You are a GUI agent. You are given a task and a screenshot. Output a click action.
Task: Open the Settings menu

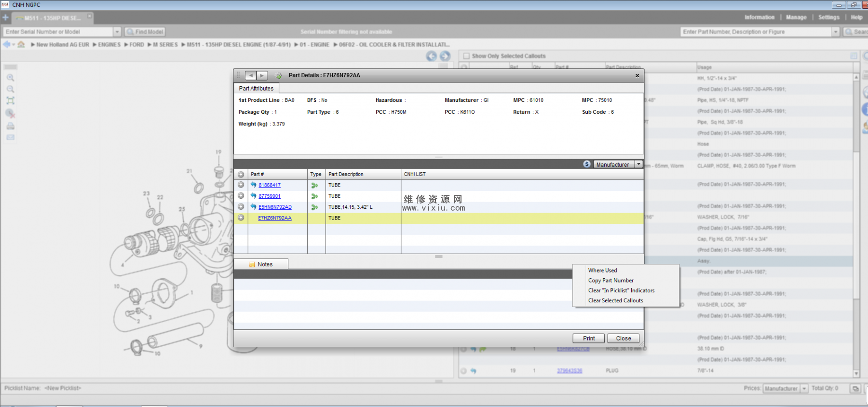829,17
